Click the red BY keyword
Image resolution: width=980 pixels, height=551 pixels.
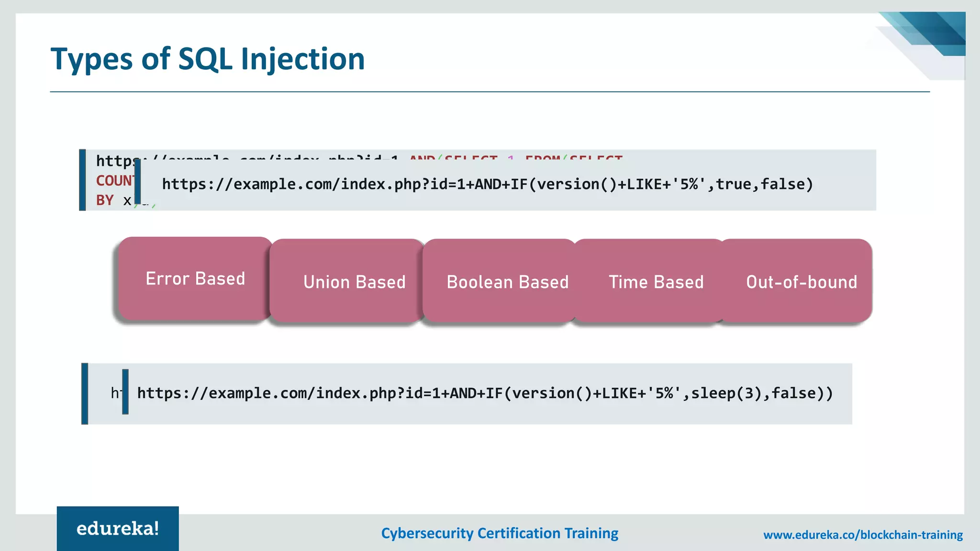tap(105, 200)
